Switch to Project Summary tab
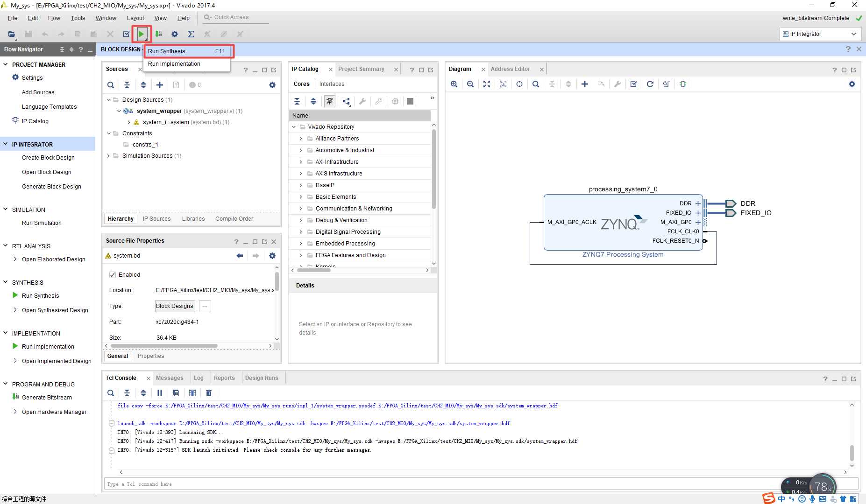866x504 pixels. [361, 69]
